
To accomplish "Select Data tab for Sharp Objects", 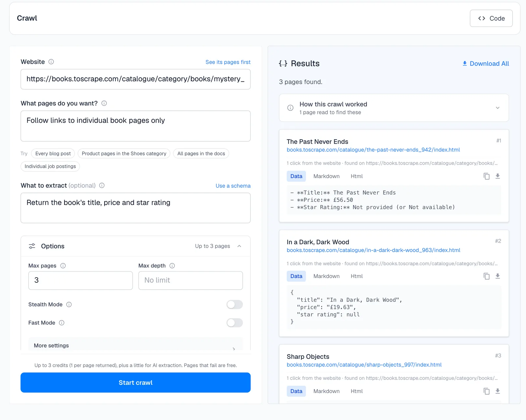I will pyautogui.click(x=296, y=391).
